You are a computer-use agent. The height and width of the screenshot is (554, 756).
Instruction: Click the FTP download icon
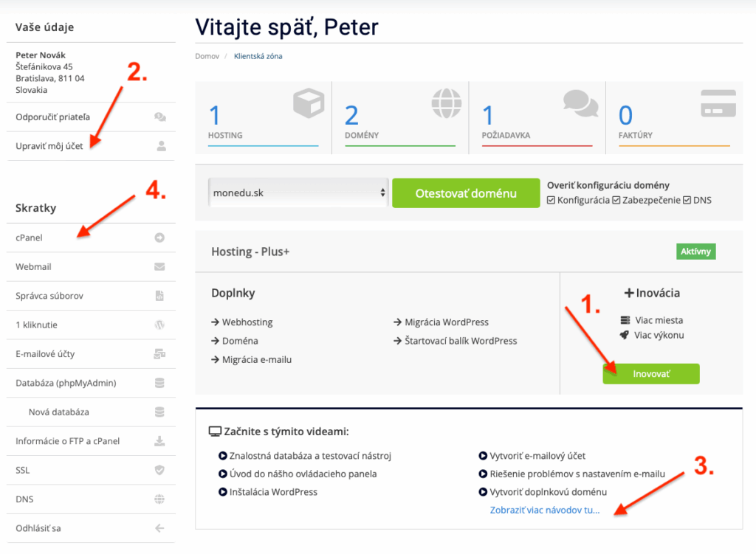(159, 441)
